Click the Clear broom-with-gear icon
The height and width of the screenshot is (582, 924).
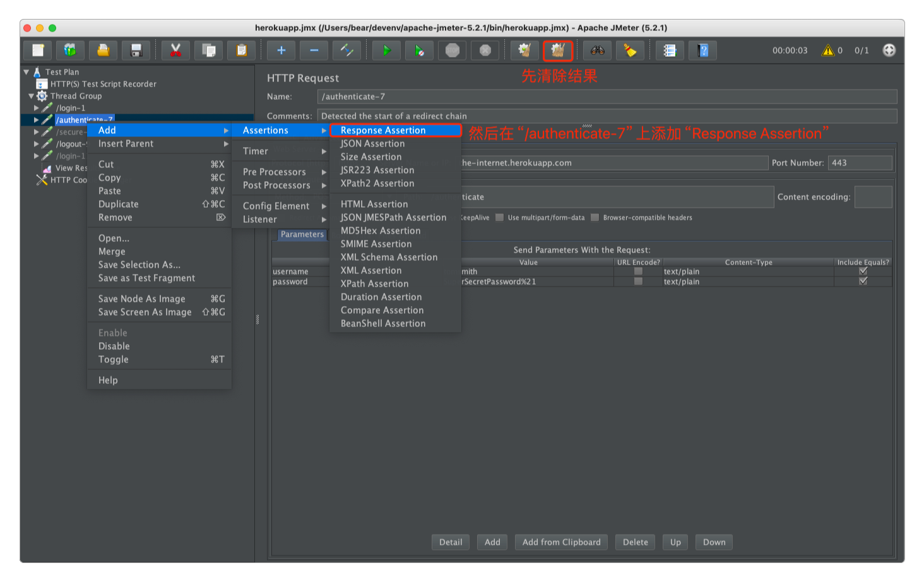(x=524, y=50)
